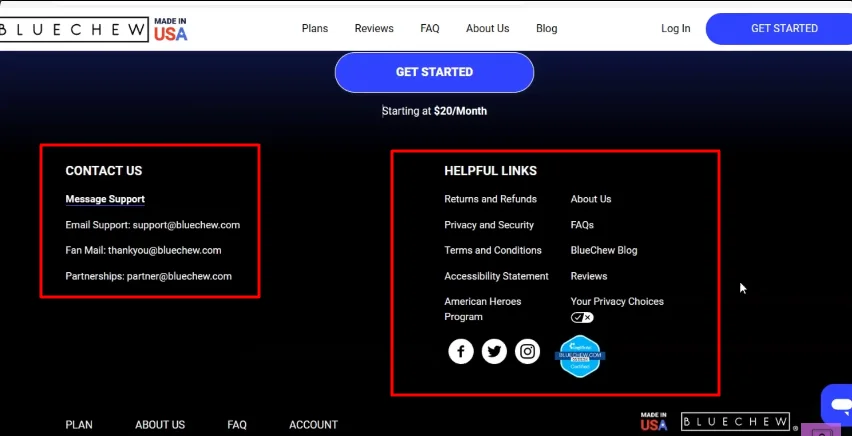852x436 pixels.
Task: Click the LegitScript certified badge
Action: click(580, 356)
